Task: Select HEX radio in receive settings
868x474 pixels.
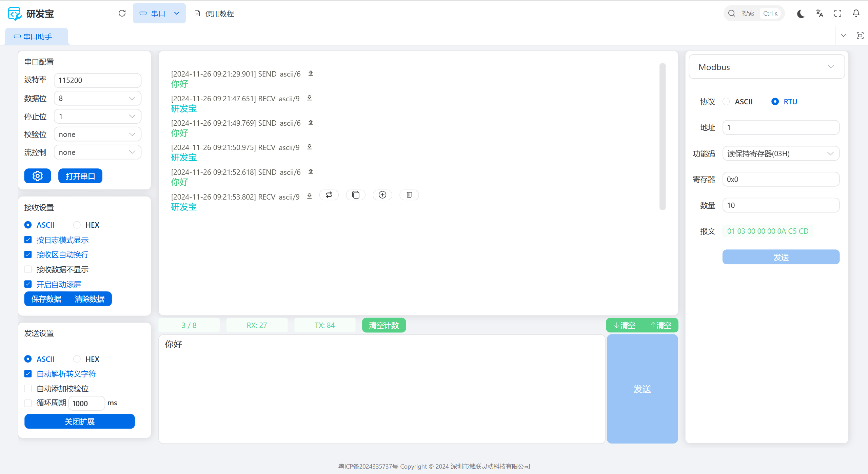Action: pyautogui.click(x=77, y=225)
